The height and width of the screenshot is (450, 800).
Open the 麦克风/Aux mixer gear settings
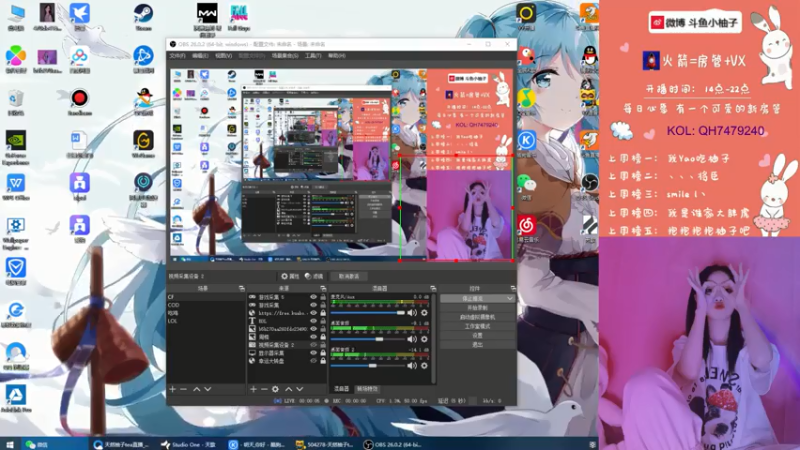pos(424,313)
